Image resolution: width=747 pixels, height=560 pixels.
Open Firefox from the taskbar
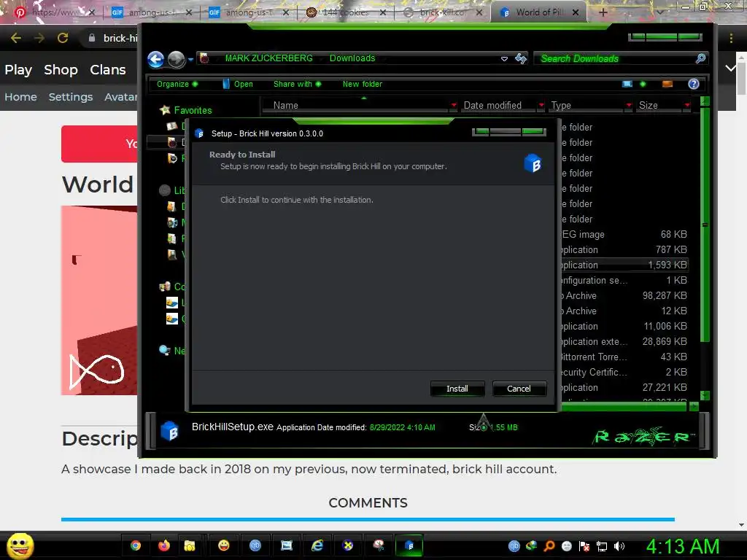[x=164, y=545]
